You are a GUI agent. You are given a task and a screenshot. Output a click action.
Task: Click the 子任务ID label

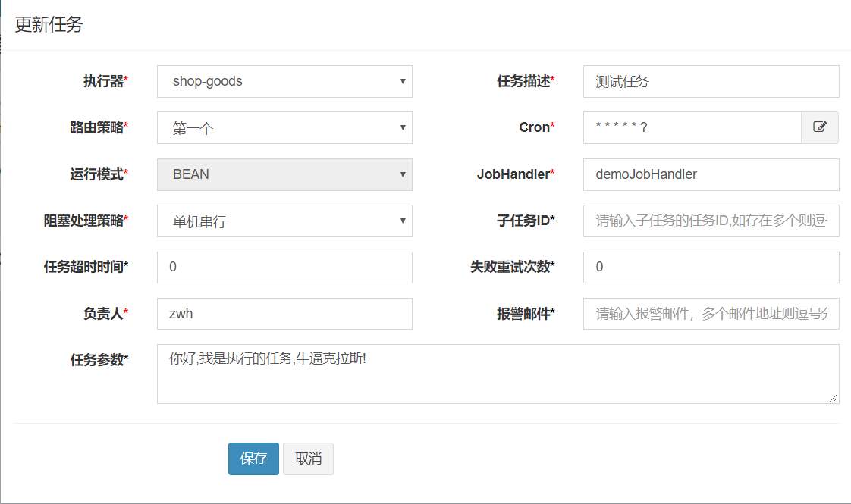526,221
